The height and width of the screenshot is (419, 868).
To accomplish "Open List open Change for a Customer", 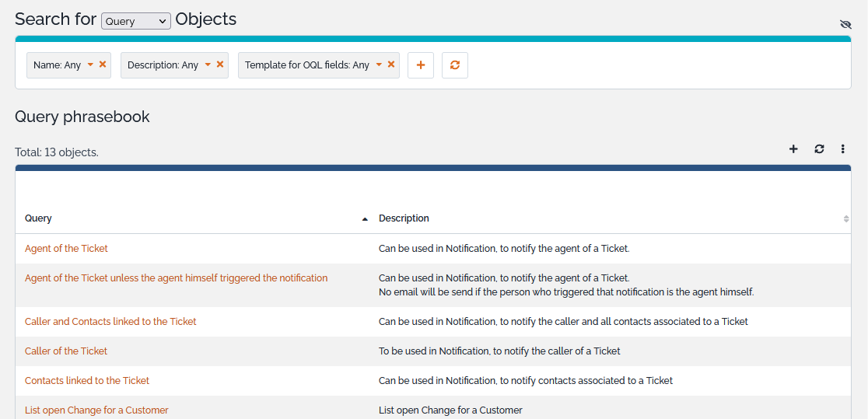I will 96,410.
